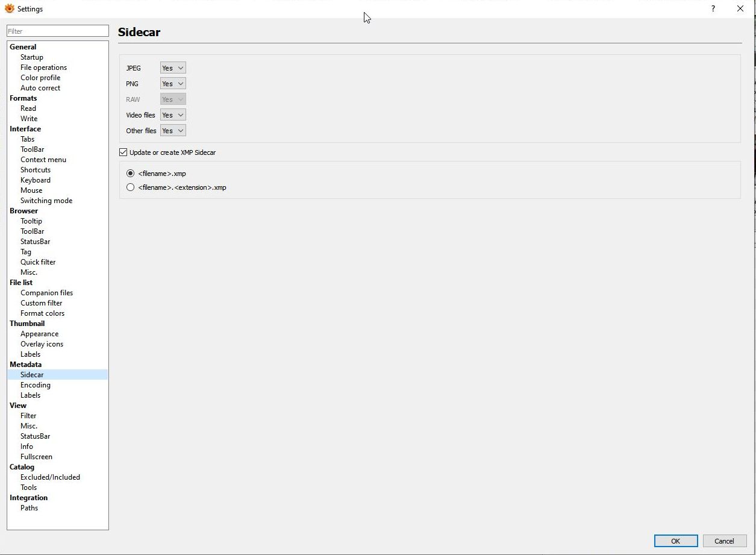Open the Video files sidecar dropdown

(x=173, y=115)
